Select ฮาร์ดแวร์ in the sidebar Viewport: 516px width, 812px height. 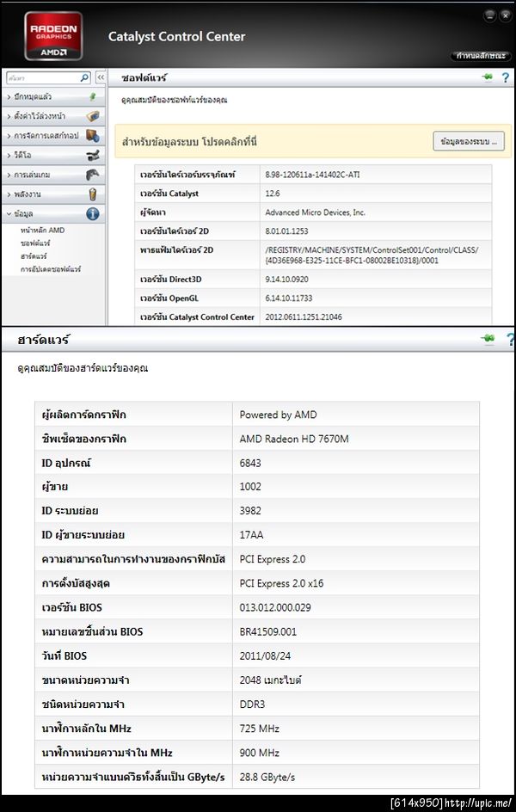(34, 255)
